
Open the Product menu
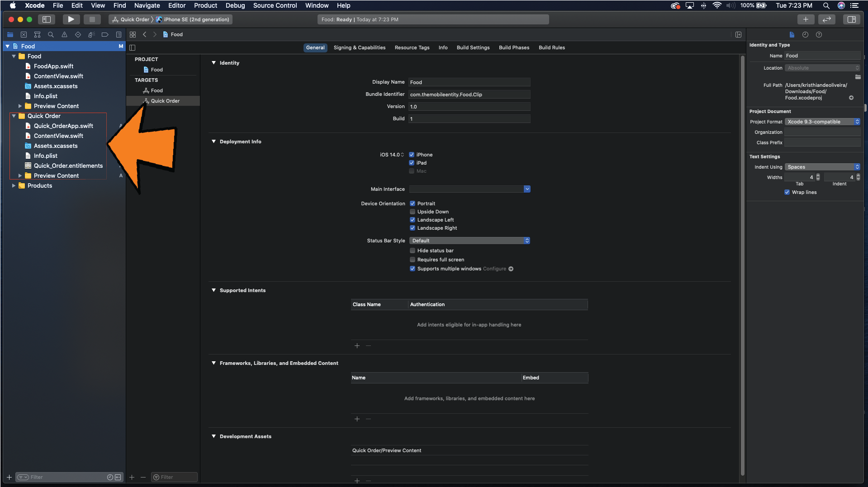[205, 5]
